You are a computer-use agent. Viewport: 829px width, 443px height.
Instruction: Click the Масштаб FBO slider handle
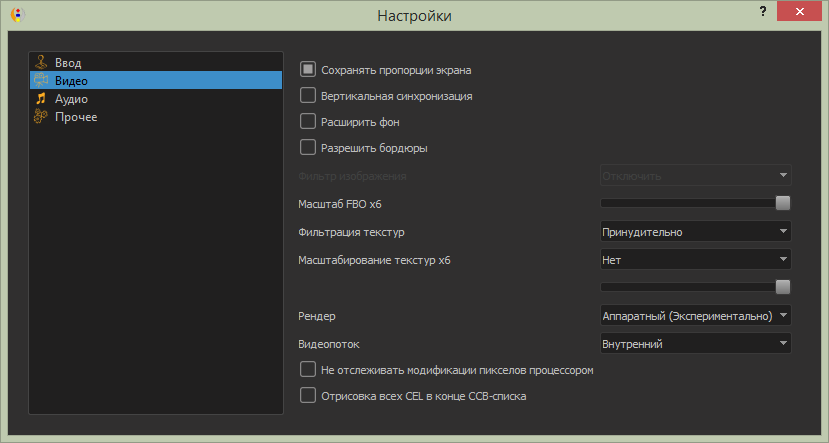pyautogui.click(x=783, y=203)
